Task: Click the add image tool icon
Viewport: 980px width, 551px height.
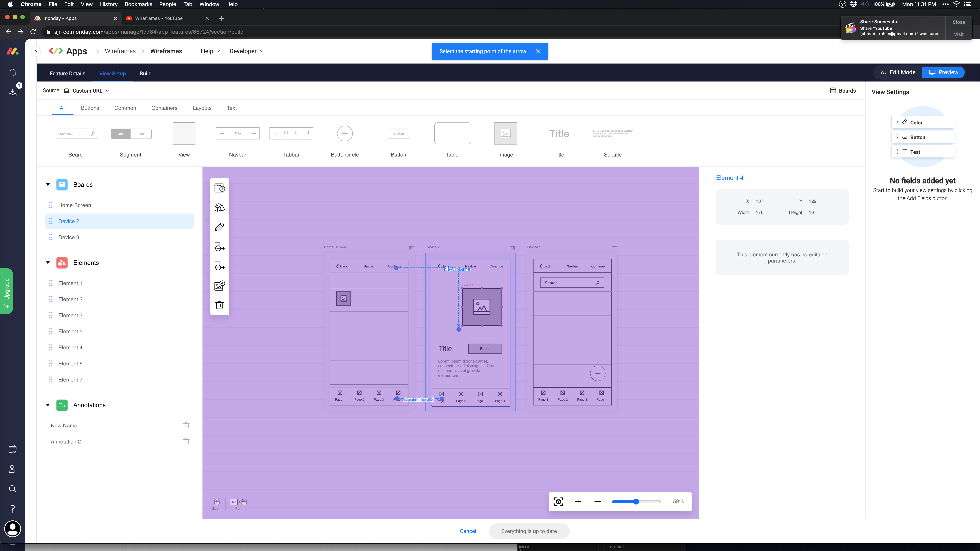Action: 220,286
